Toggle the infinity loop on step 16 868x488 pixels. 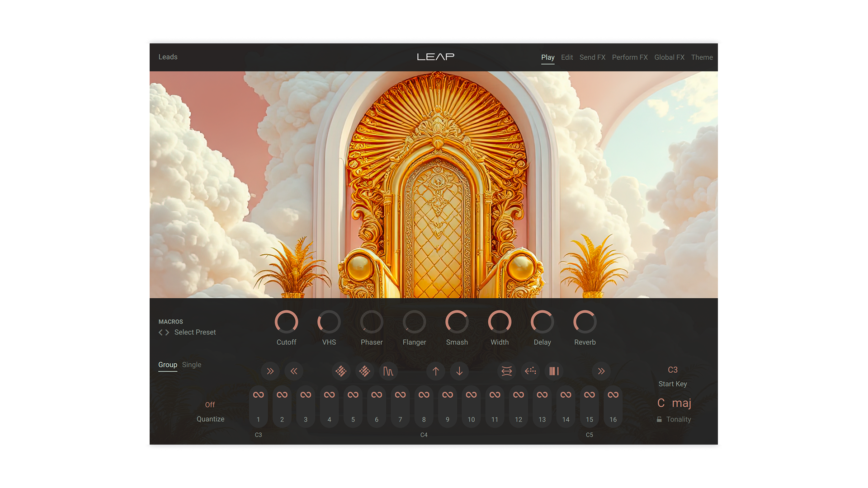point(613,394)
